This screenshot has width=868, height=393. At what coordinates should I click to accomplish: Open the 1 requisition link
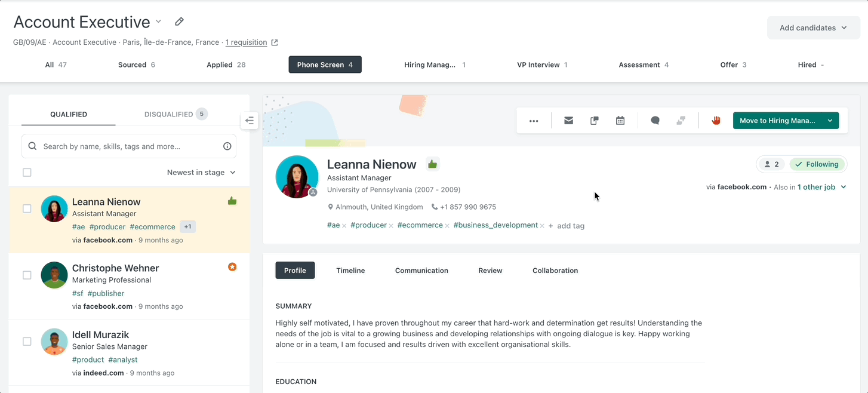tap(247, 42)
